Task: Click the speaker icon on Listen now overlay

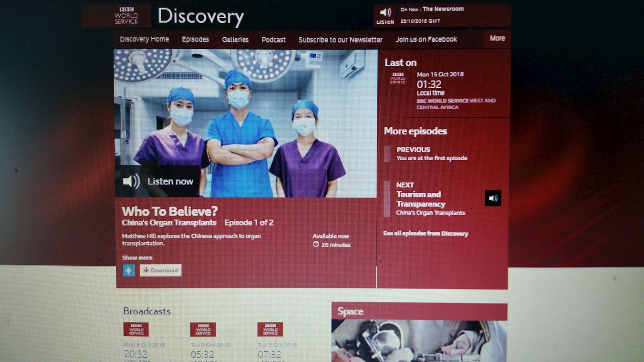Action: click(131, 181)
